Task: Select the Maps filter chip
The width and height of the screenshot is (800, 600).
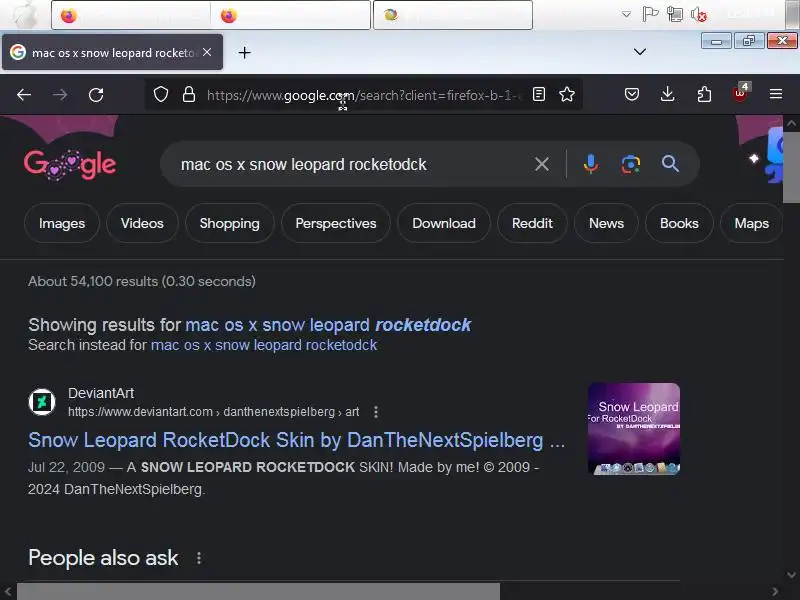Action: point(751,223)
